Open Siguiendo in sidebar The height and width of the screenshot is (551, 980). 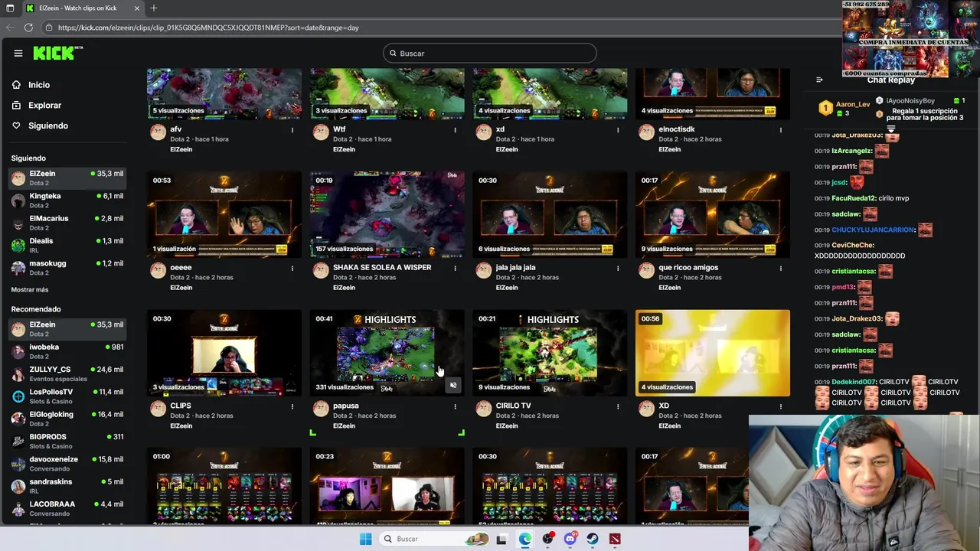[x=48, y=126]
